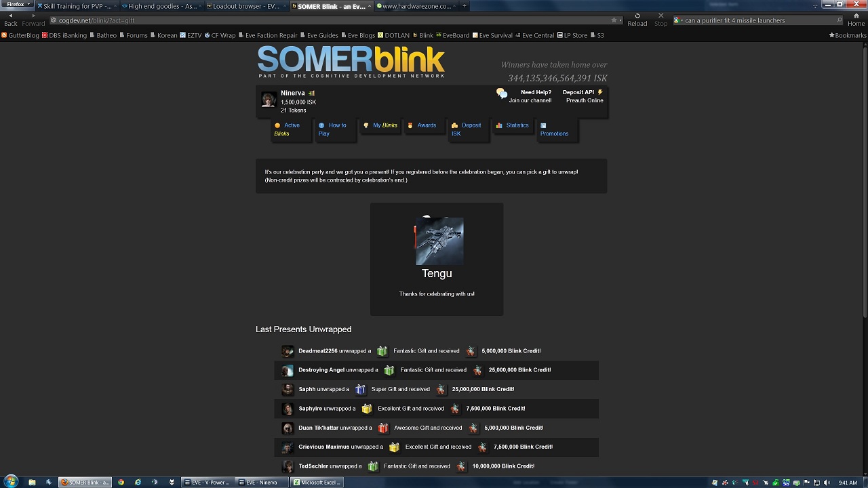
Task: Click the Deposit API label
Action: (x=578, y=92)
